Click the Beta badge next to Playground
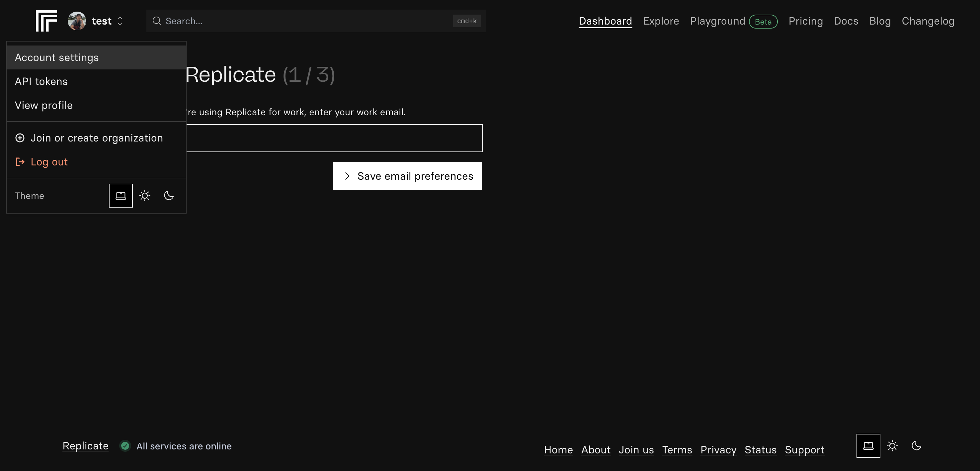Viewport: 980px width, 471px height. pyautogui.click(x=763, y=22)
